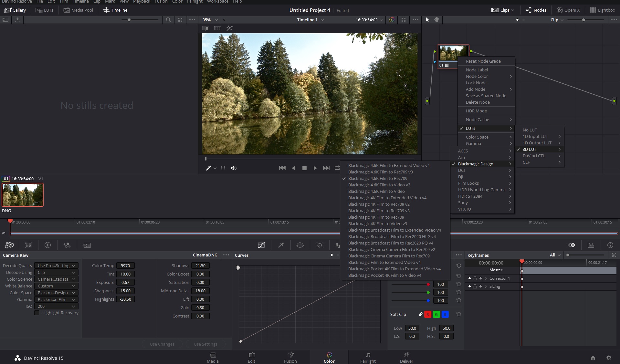Image resolution: width=620 pixels, height=364 pixels.
Task: Open the Motion Effects palette
Action: coord(87,245)
